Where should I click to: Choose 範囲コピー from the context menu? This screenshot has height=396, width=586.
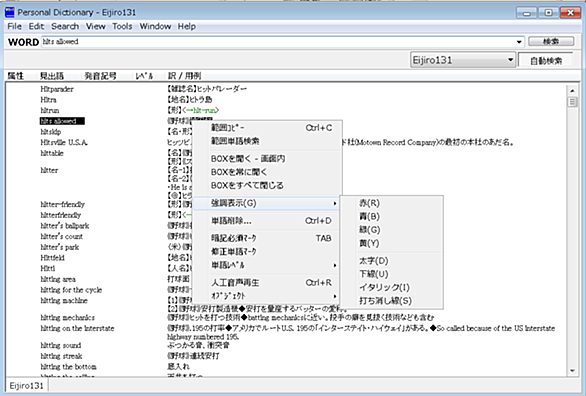[x=268, y=128]
